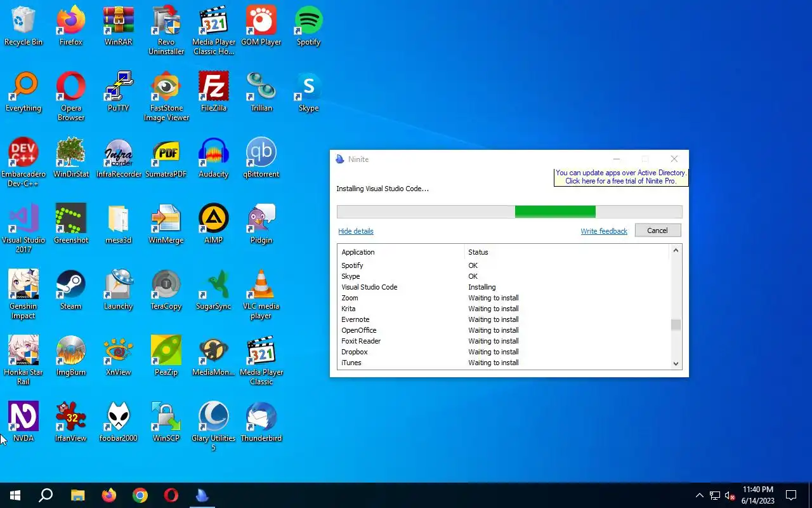
Task: Select the FastStone Image Viewer icon
Action: (x=166, y=97)
